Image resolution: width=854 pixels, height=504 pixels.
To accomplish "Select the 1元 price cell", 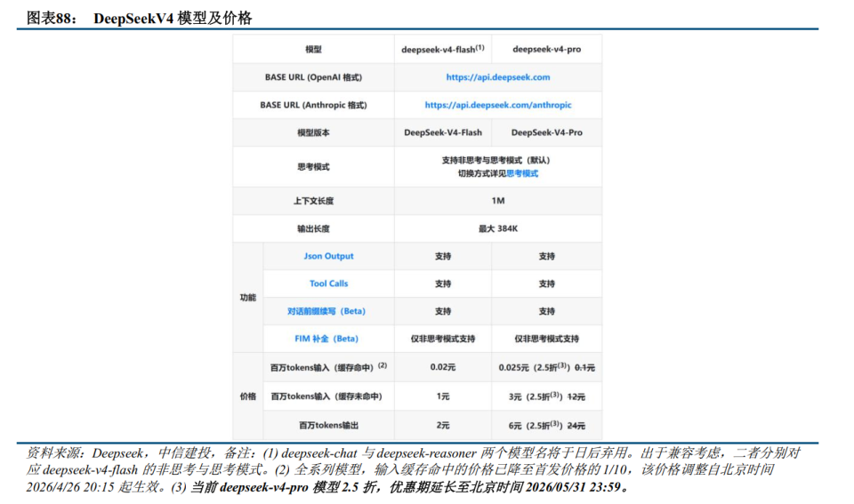I will 443,396.
